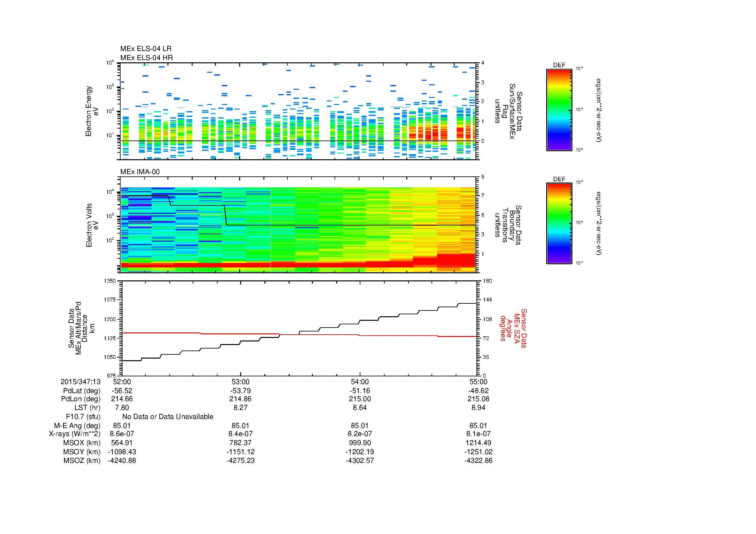
Task: Click the 'PdLon (deg)' row label
Action: 81,399
